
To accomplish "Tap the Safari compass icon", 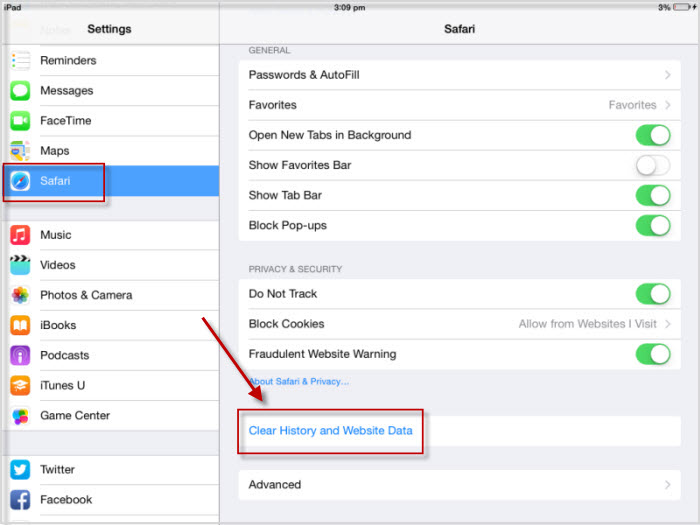I will click(20, 181).
